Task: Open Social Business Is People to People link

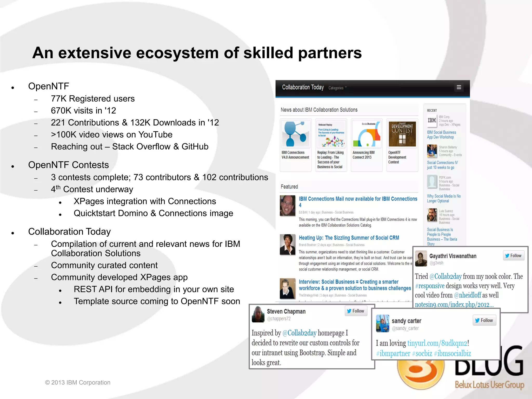Action: coord(442,237)
